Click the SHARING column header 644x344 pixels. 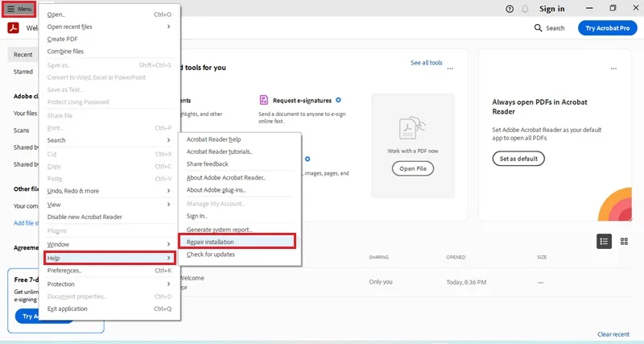378,257
